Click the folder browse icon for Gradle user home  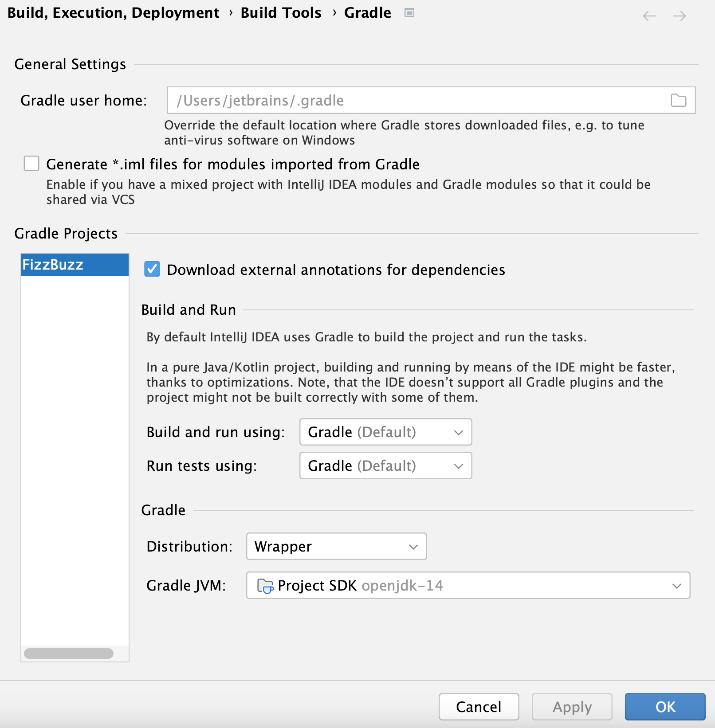pos(678,100)
